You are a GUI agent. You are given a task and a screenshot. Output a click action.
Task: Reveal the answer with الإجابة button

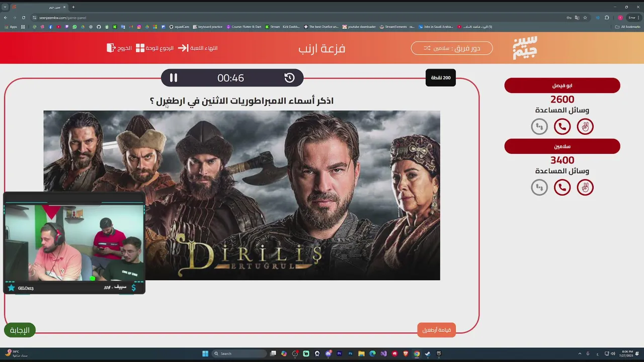tap(20, 330)
